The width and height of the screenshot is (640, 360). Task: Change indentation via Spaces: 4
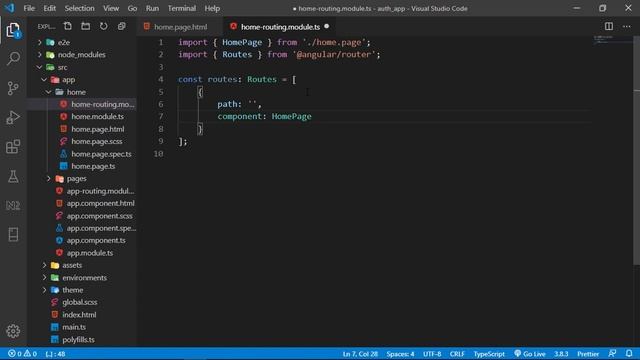[x=400, y=354]
